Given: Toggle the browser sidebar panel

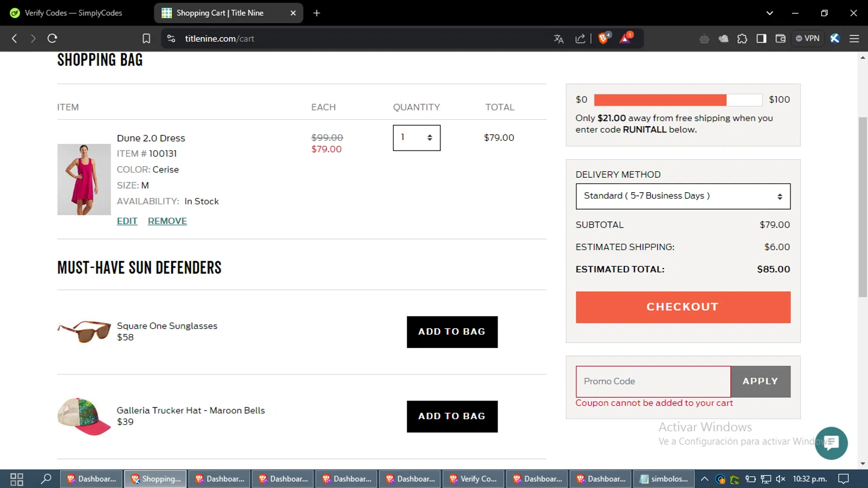Looking at the screenshot, I should tap(762, 39).
